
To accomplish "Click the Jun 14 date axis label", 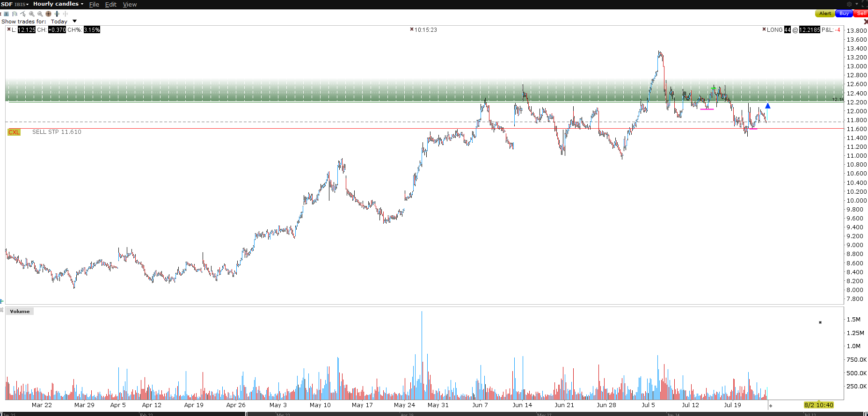I will [x=522, y=405].
